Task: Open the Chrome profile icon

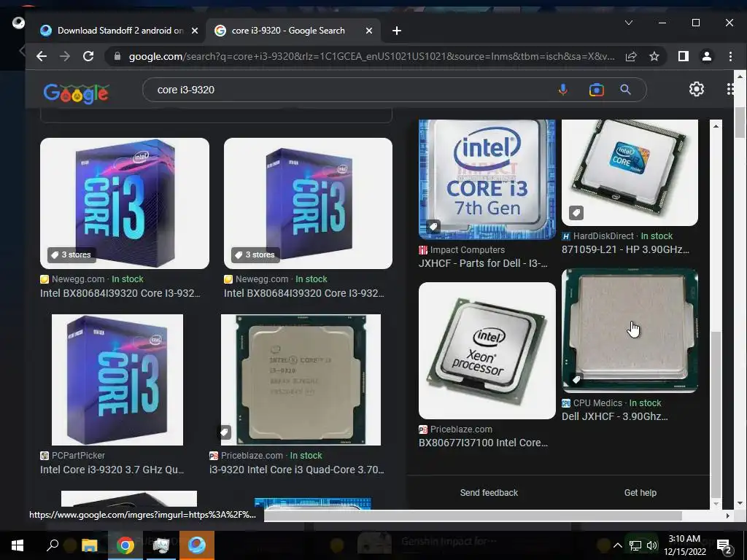Action: (x=706, y=56)
